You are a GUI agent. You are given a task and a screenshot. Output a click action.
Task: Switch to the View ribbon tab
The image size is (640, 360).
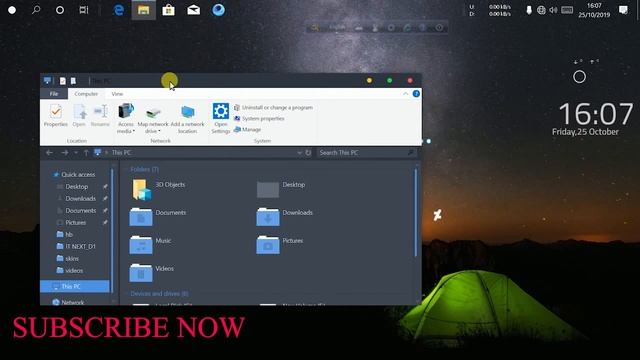(x=117, y=94)
